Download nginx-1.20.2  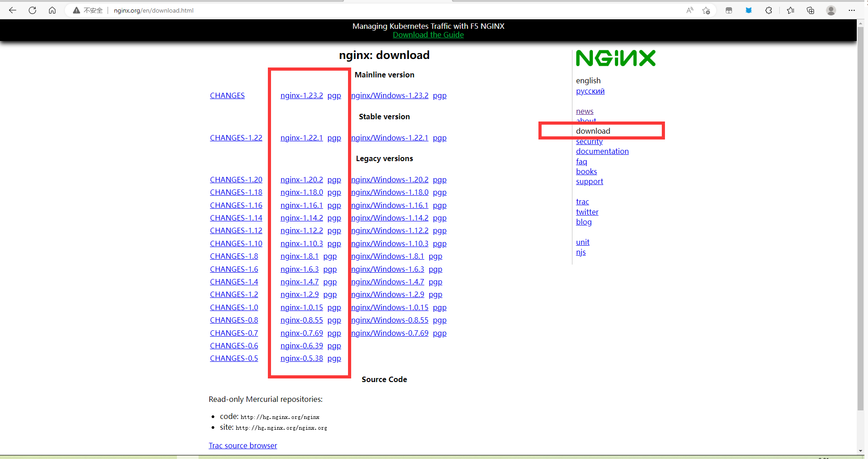point(302,180)
